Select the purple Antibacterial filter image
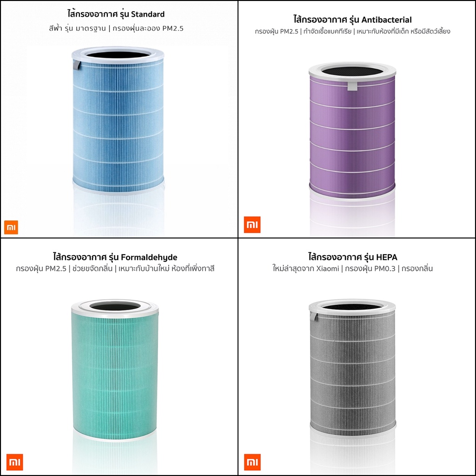Viewport: 476px width, 476px height. (x=352, y=131)
